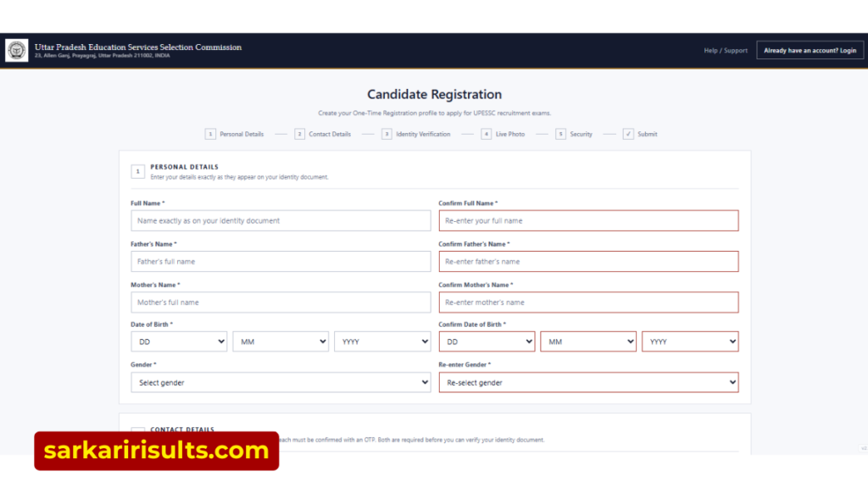This screenshot has width=868, height=488.
Task: Focus the Mother's Name text field
Action: tap(281, 302)
